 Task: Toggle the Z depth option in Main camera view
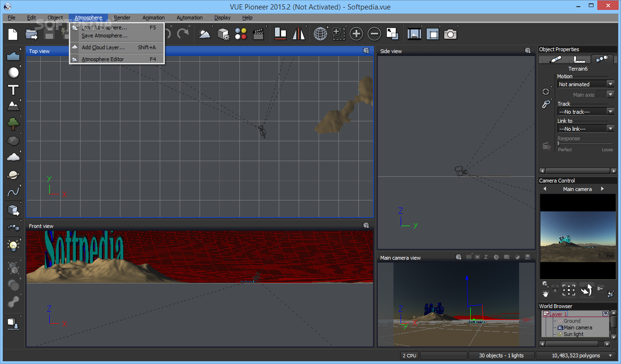point(486,257)
